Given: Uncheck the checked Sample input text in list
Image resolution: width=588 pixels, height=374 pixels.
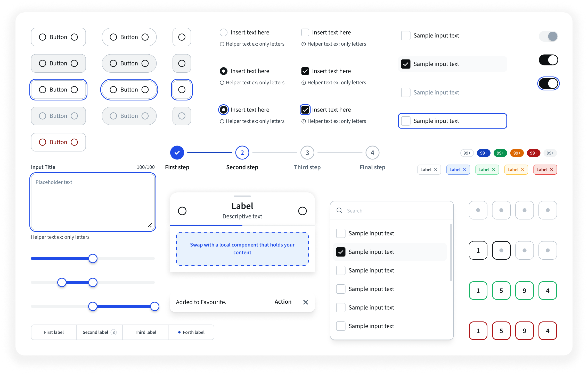Looking at the screenshot, I should click(341, 252).
